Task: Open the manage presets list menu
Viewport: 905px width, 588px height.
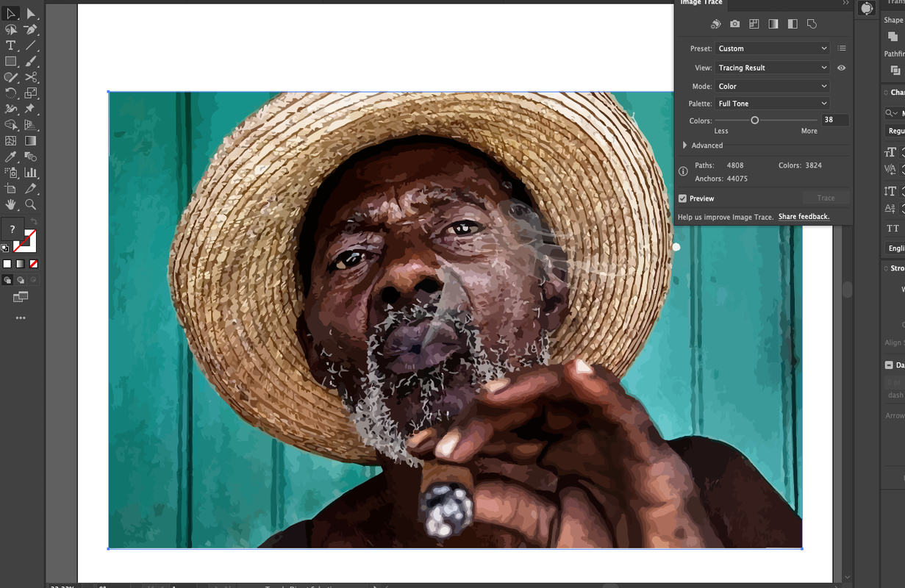Action: [842, 49]
